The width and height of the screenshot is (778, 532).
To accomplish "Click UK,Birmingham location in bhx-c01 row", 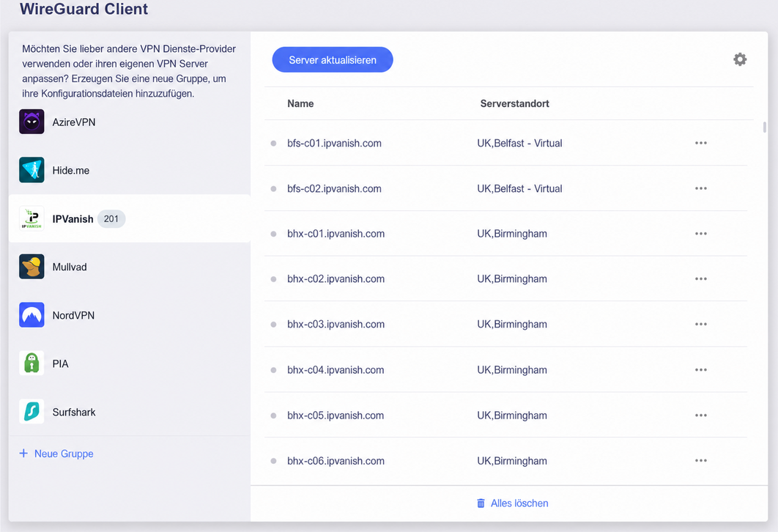I will (512, 234).
